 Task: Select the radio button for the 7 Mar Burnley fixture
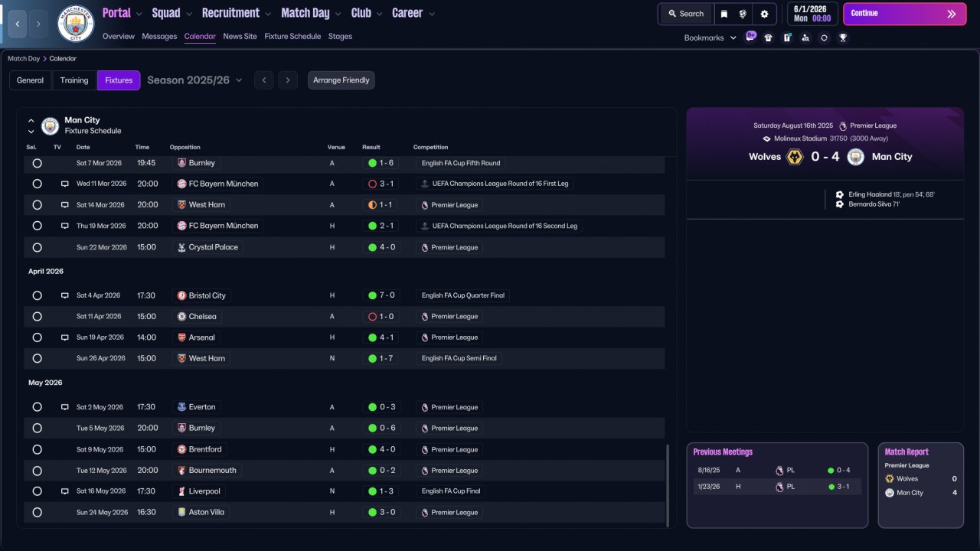click(37, 163)
